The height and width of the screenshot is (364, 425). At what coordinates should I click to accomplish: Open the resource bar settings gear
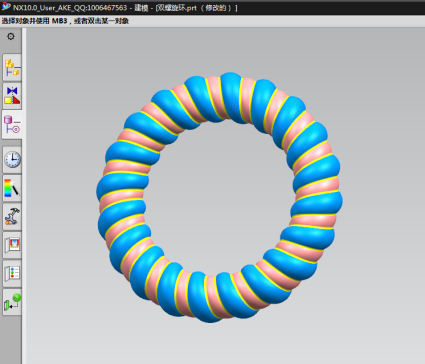coord(11,36)
